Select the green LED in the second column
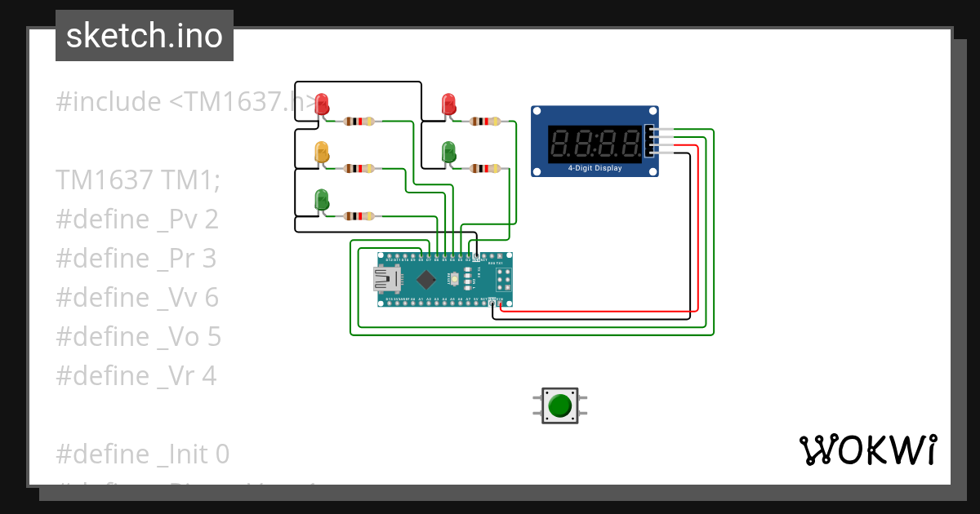This screenshot has width=980, height=514. click(x=448, y=151)
